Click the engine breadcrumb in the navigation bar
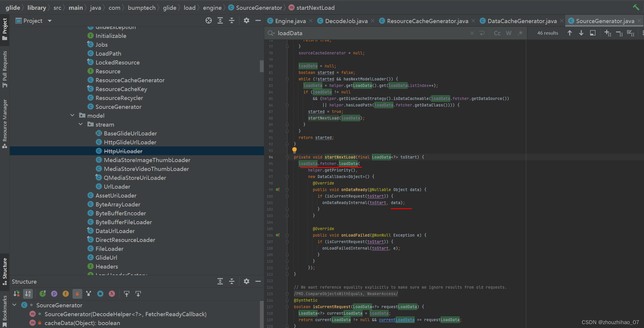This screenshot has width=644, height=328. [x=212, y=8]
